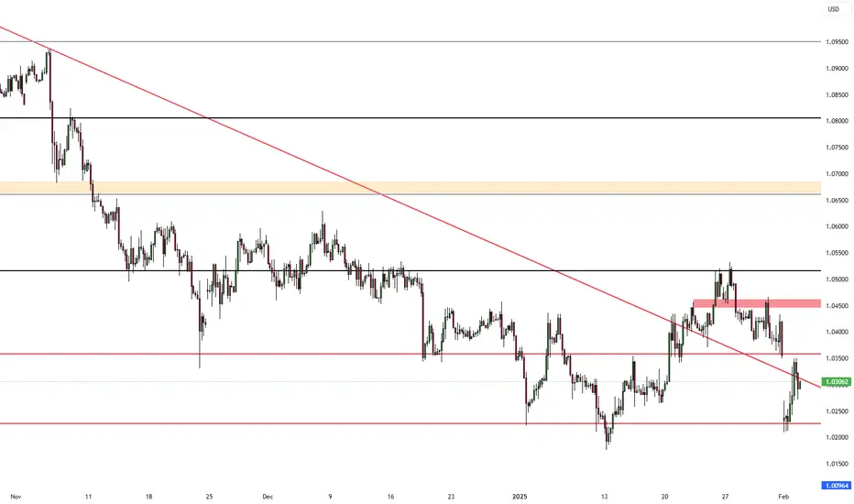The width and height of the screenshot is (854, 504).
Task: Click the blue 1.00964 price label
Action: point(836,485)
